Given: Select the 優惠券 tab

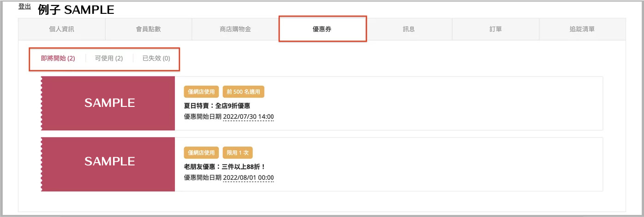Looking at the screenshot, I should (322, 29).
